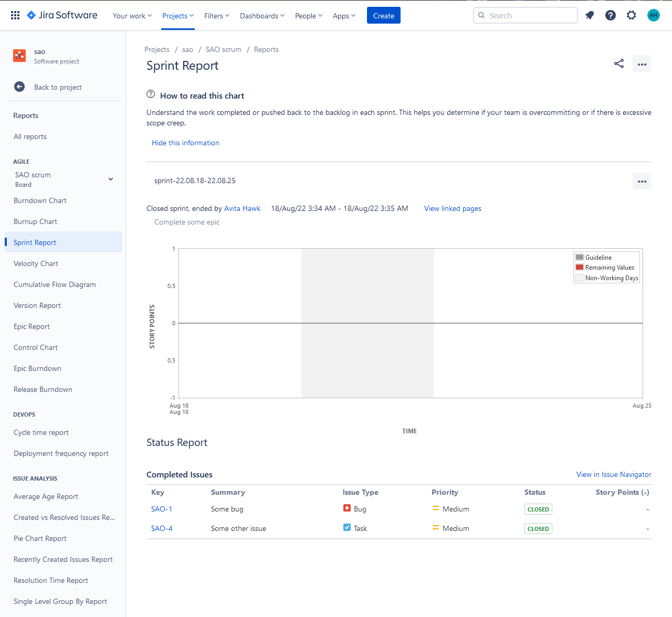Click the Task issue type icon for SAO-4
This screenshot has width=672, height=617.
tap(347, 527)
